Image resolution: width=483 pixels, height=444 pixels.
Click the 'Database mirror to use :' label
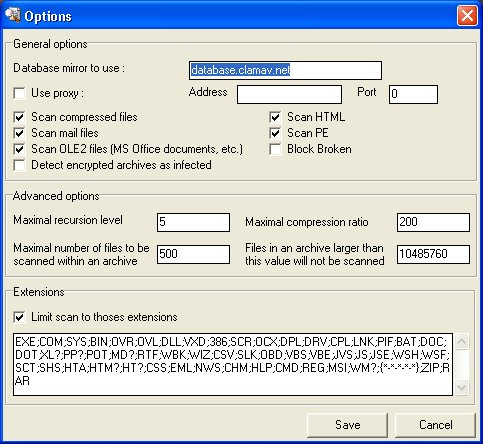[x=69, y=68]
